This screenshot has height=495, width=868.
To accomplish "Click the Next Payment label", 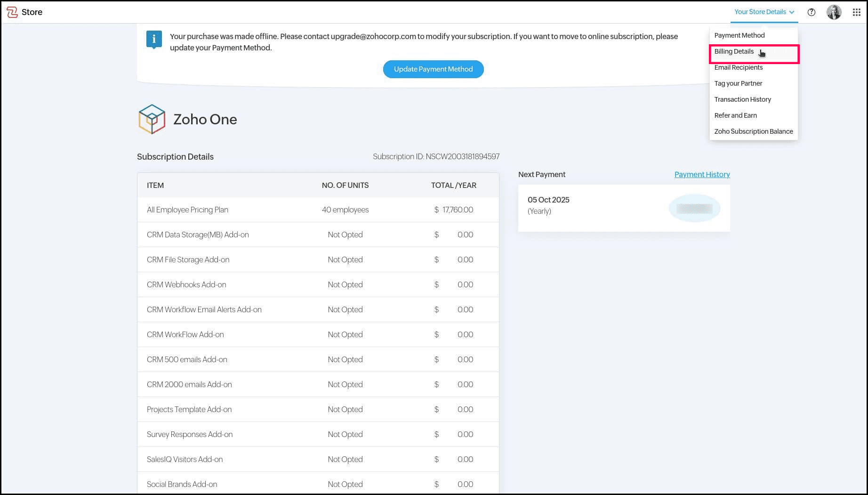I will [541, 174].
